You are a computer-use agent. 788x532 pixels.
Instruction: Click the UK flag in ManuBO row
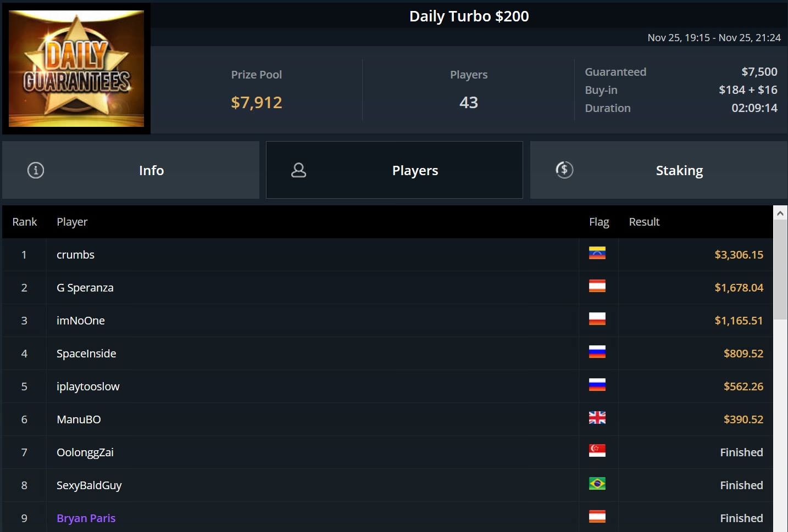(x=597, y=418)
